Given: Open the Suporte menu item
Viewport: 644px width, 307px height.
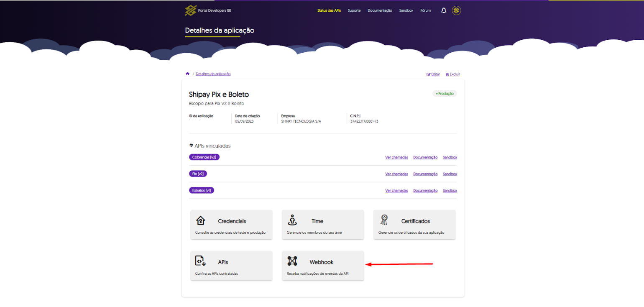Looking at the screenshot, I should (354, 10).
